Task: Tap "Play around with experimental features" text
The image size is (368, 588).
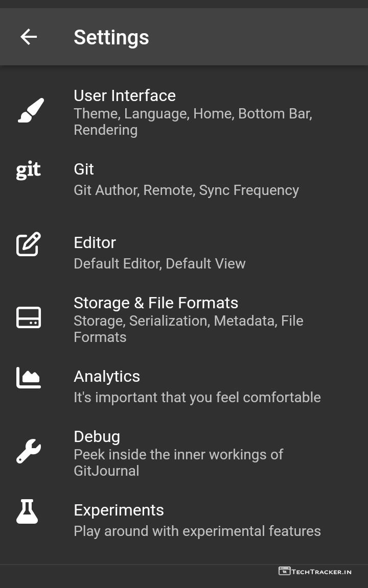Action: coord(197,531)
